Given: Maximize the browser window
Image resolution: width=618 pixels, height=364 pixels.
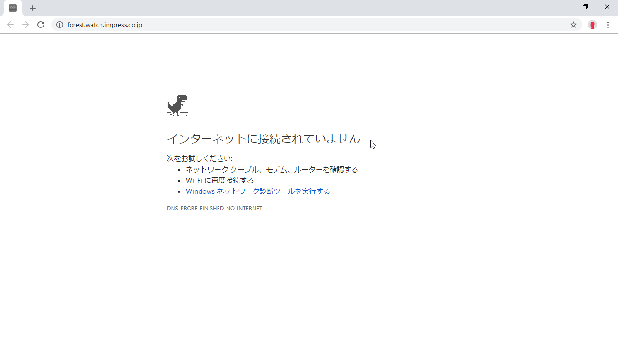Looking at the screenshot, I should coord(585,7).
